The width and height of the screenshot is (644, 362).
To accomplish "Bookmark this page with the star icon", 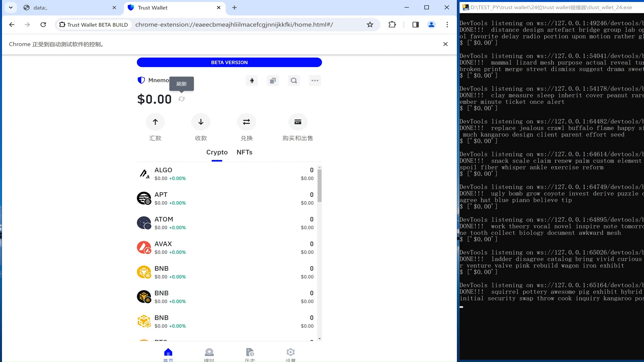I will (370, 24).
